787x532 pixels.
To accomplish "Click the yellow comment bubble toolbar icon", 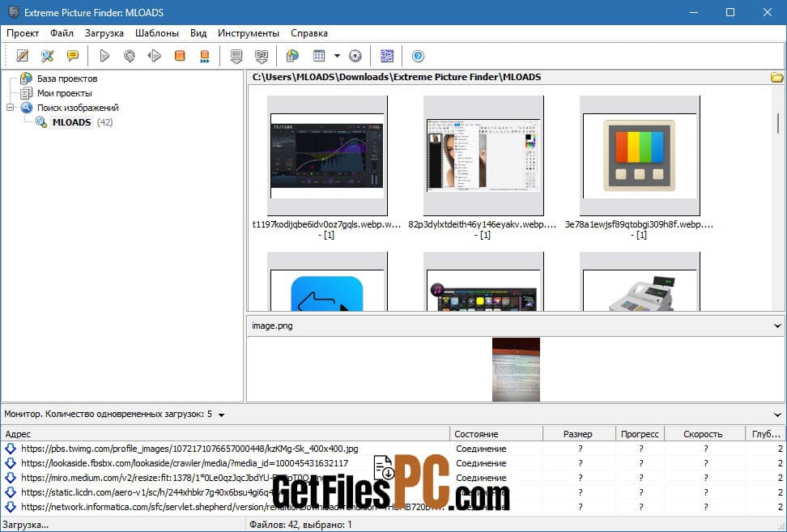I will click(73, 56).
